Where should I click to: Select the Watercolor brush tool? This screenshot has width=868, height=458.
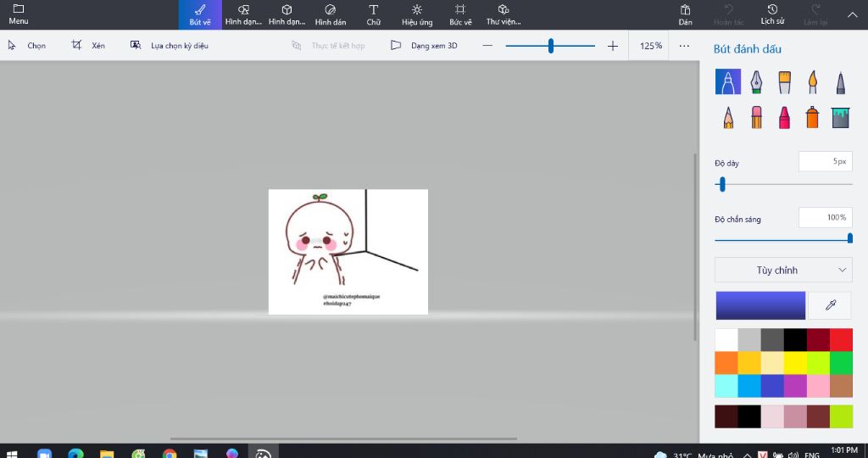(x=812, y=82)
